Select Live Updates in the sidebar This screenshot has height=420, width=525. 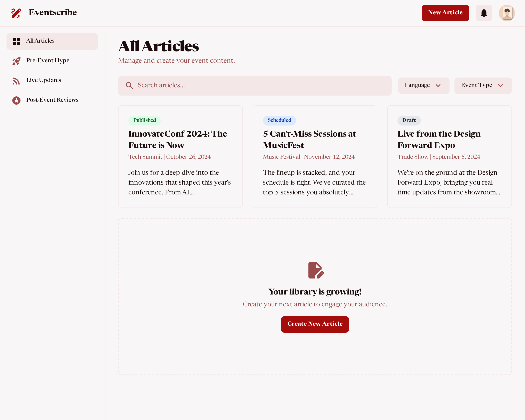44,80
